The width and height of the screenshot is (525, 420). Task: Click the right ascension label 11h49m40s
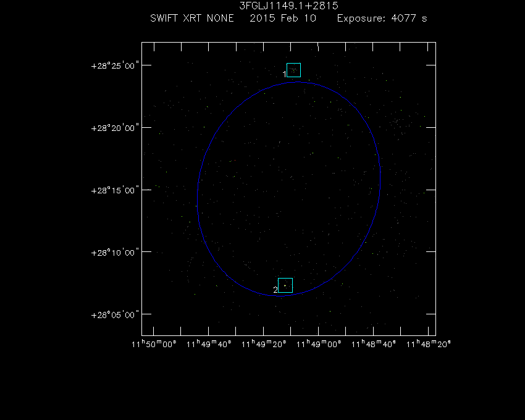[x=209, y=344]
